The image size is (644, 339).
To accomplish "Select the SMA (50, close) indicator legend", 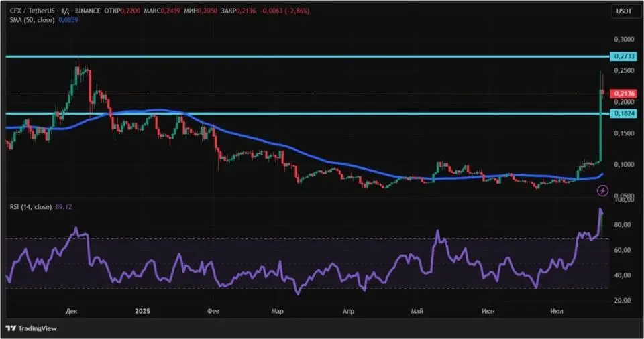I will pyautogui.click(x=30, y=21).
